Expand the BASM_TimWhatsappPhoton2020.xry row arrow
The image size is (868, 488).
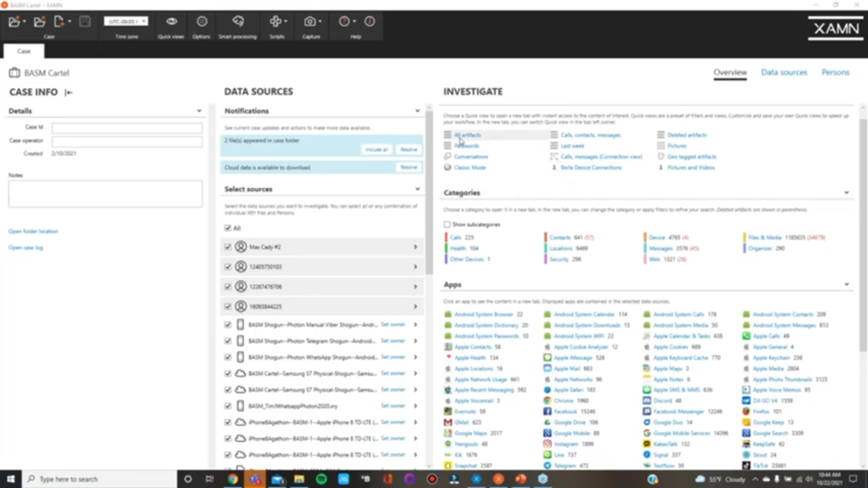[x=415, y=406]
